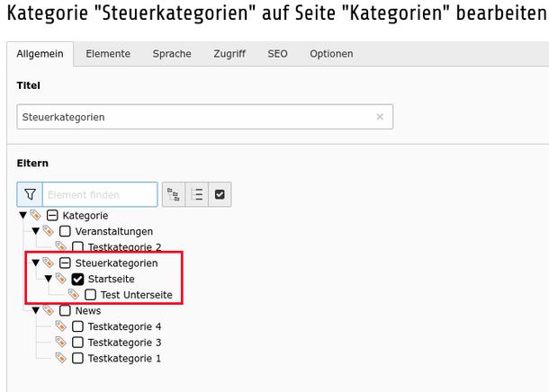Click the collapse all list icon
Image resolution: width=549 pixels, height=392 pixels.
click(197, 194)
